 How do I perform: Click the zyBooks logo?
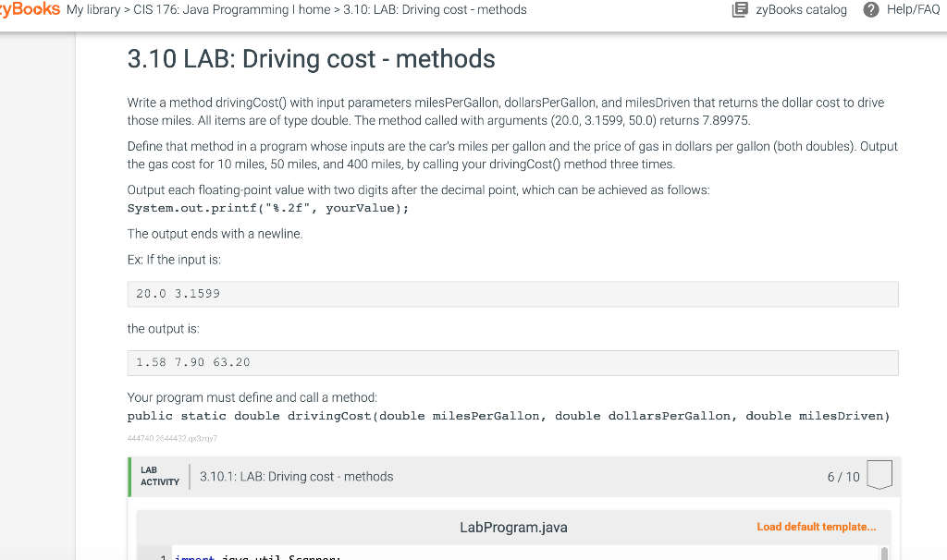28,9
